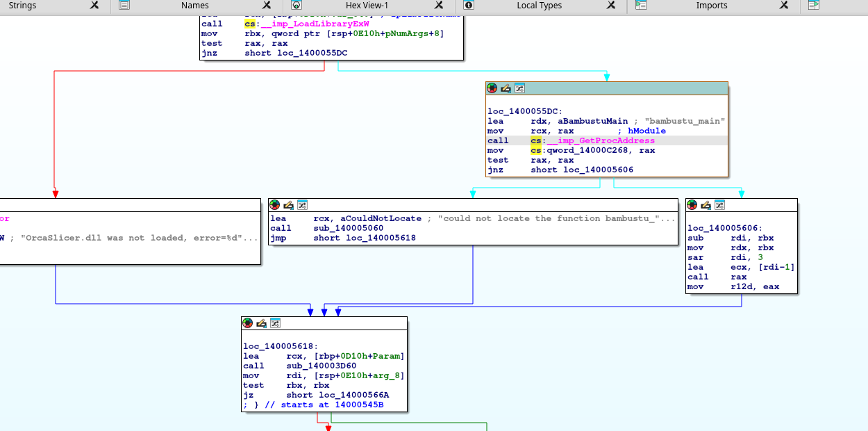Click the qword_14000C268 operand
The height and width of the screenshot is (431, 868).
click(x=591, y=150)
